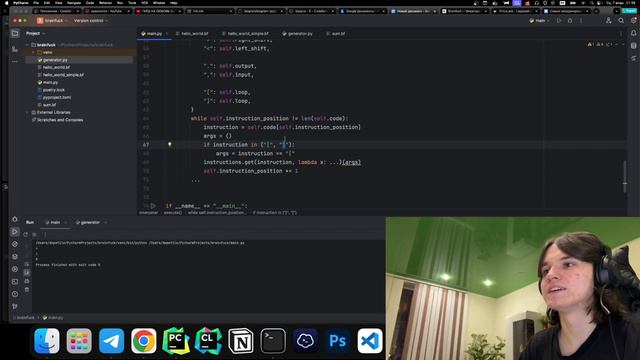Image resolution: width=640 pixels, height=360 pixels.
Task: Open Problems tool window icon in left stripe
Action: pyautogui.click(x=15, y=294)
